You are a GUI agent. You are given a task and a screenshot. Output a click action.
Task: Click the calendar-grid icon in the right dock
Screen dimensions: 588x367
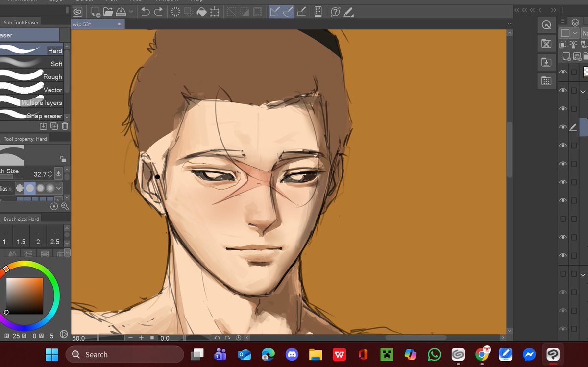coord(546,81)
